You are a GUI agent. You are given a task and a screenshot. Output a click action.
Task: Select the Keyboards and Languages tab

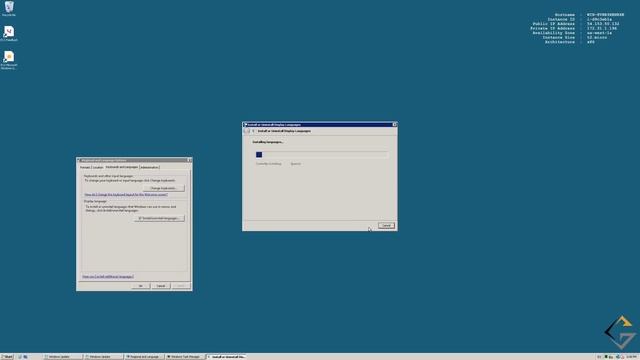[x=122, y=167]
